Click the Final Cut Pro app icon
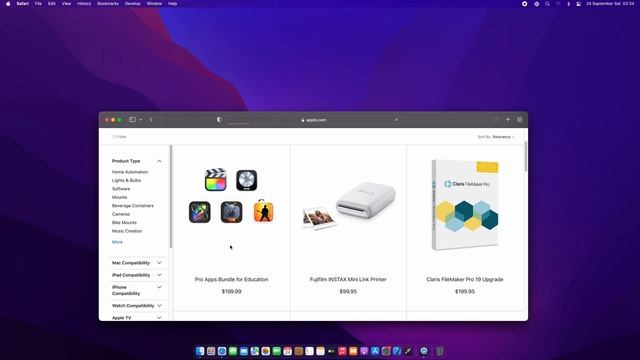 216,180
